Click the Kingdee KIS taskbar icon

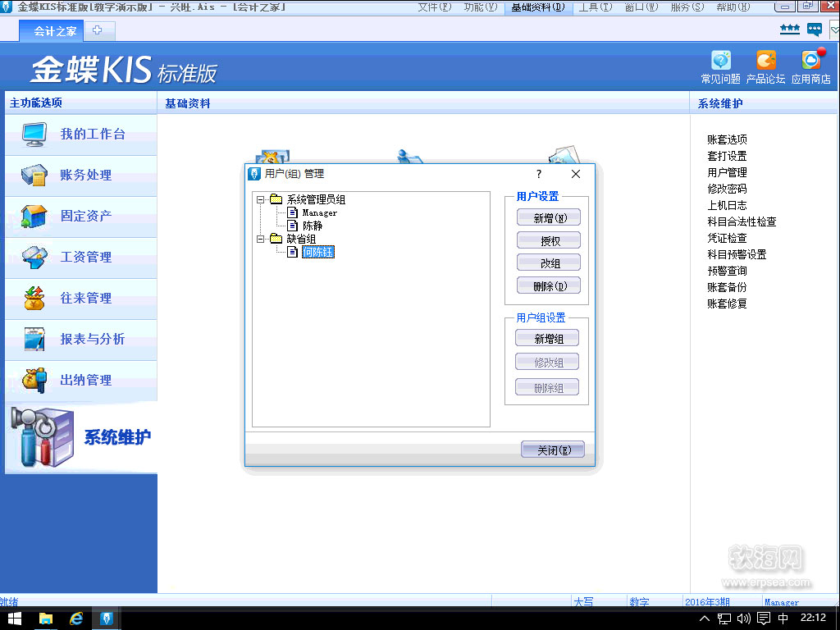pos(107,619)
